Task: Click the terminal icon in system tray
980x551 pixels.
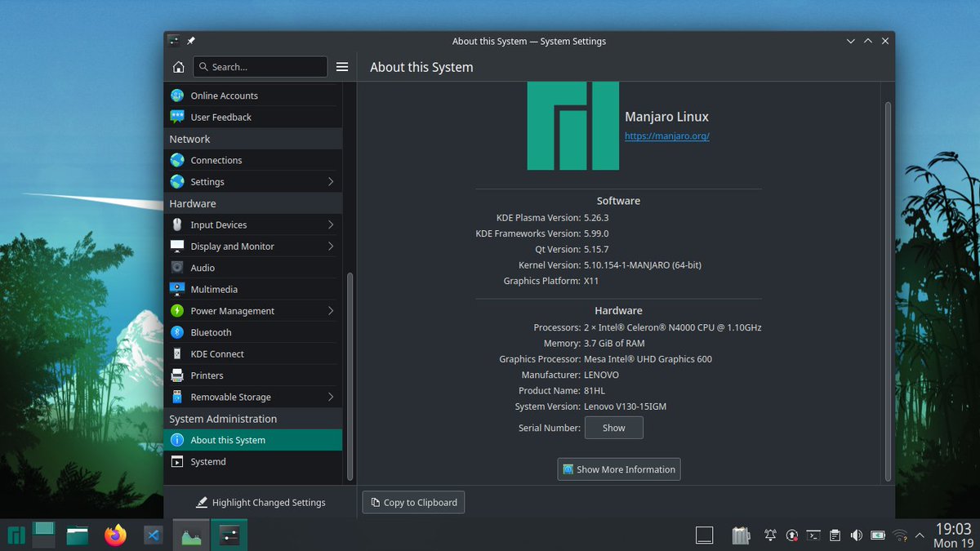Action: (x=813, y=536)
